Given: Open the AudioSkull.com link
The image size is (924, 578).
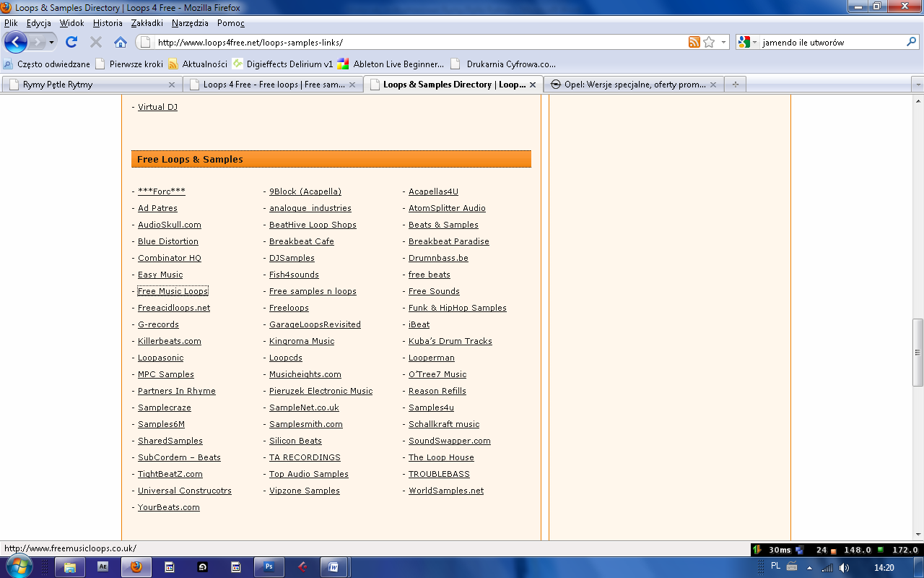Looking at the screenshot, I should 170,225.
